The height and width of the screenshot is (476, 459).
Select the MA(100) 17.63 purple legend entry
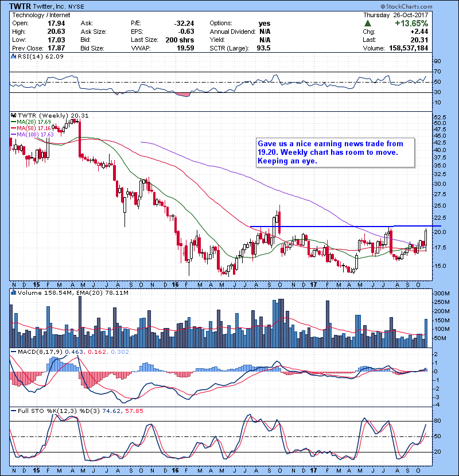[32, 134]
